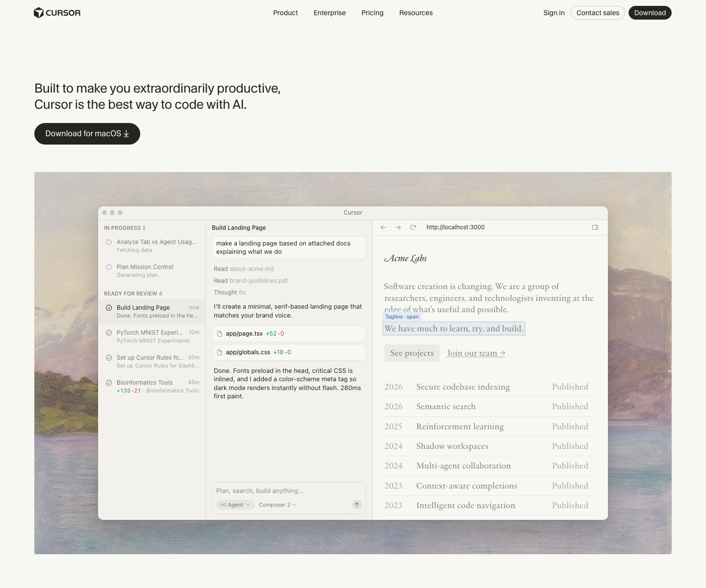Click the Cursor logo in header
Screen dimensions: 706x588
(57, 13)
